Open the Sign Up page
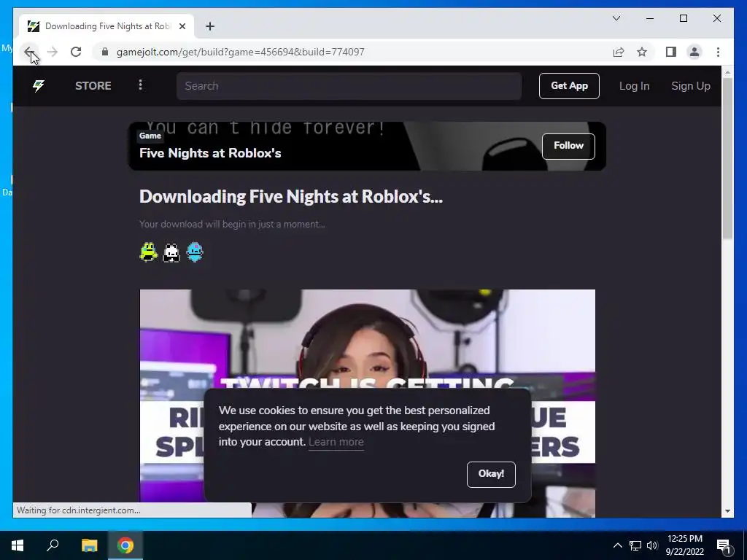 pos(690,86)
